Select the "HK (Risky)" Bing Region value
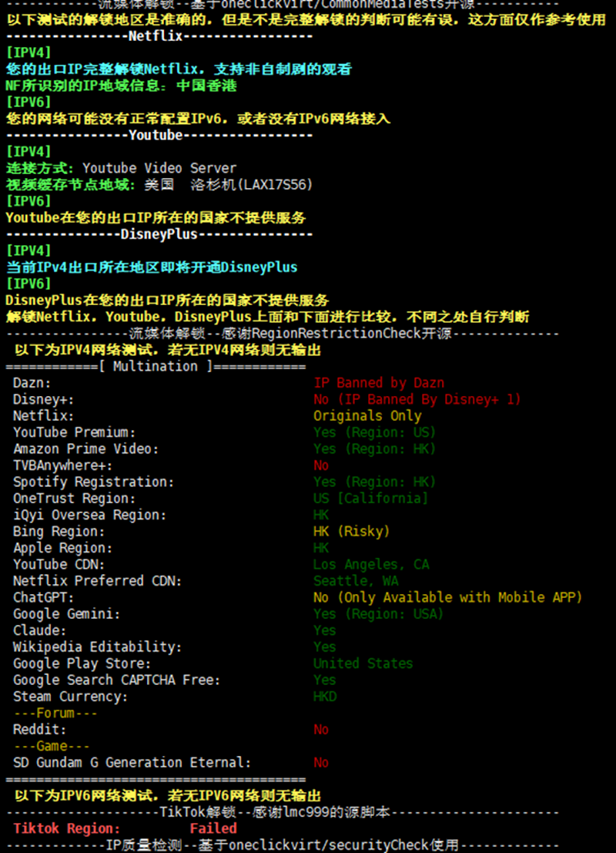Screen dimensions: 616x853 [x=351, y=532]
